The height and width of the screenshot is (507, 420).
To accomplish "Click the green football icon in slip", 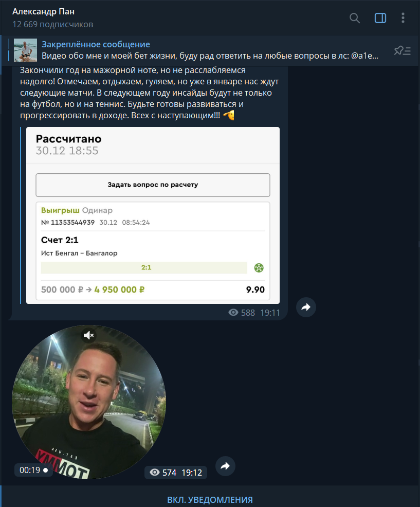I will 259,268.
